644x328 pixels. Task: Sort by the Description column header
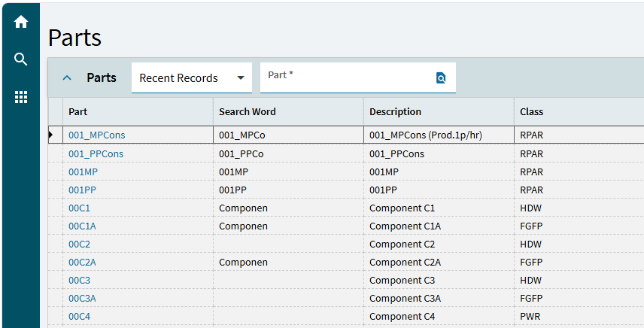[x=439, y=111]
